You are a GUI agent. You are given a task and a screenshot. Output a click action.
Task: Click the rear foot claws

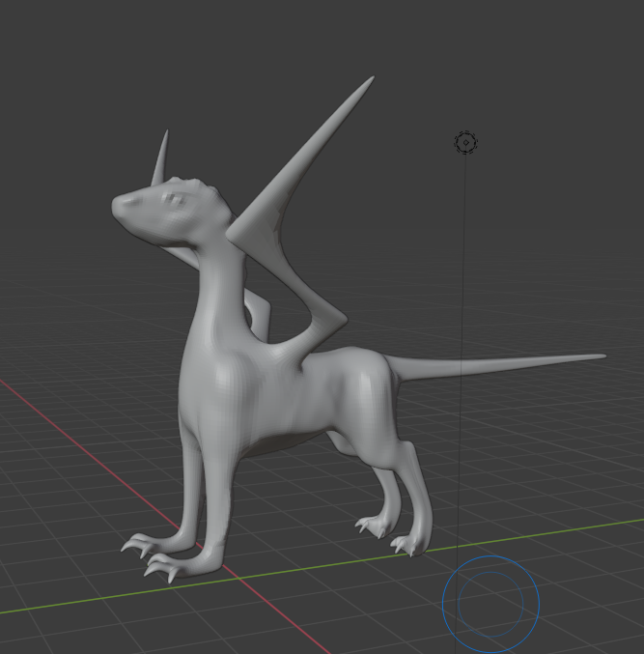coord(407,546)
